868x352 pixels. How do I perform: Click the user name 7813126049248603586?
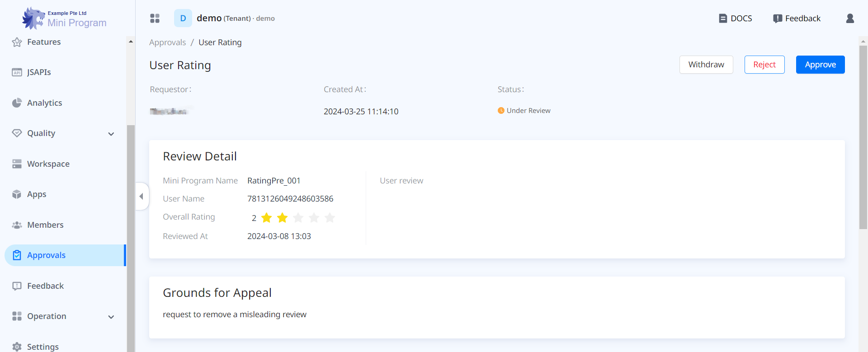tap(290, 199)
